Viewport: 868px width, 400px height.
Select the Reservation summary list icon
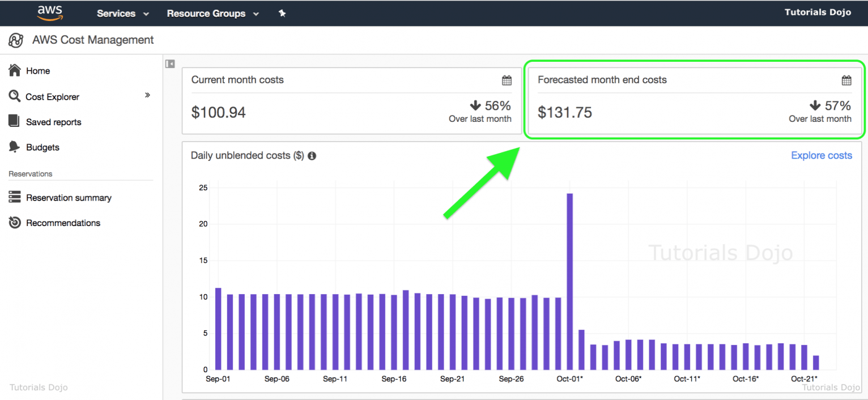tap(14, 197)
